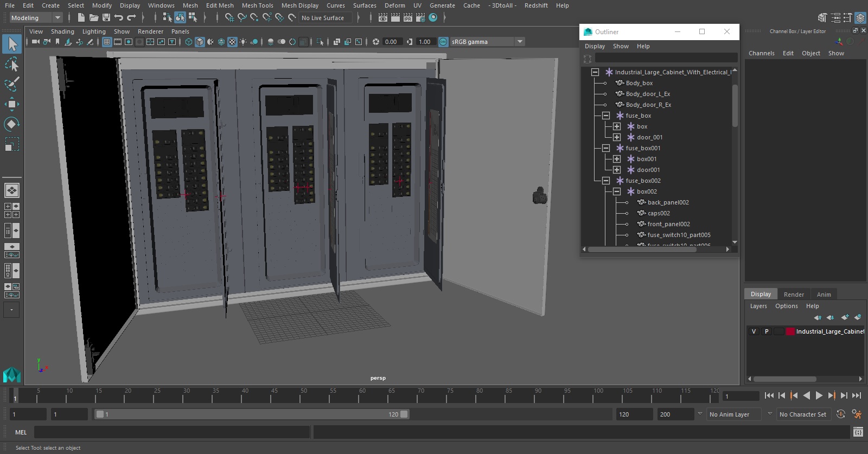Enable snap to curves icon
Screen dimensions: 868x454
click(242, 18)
